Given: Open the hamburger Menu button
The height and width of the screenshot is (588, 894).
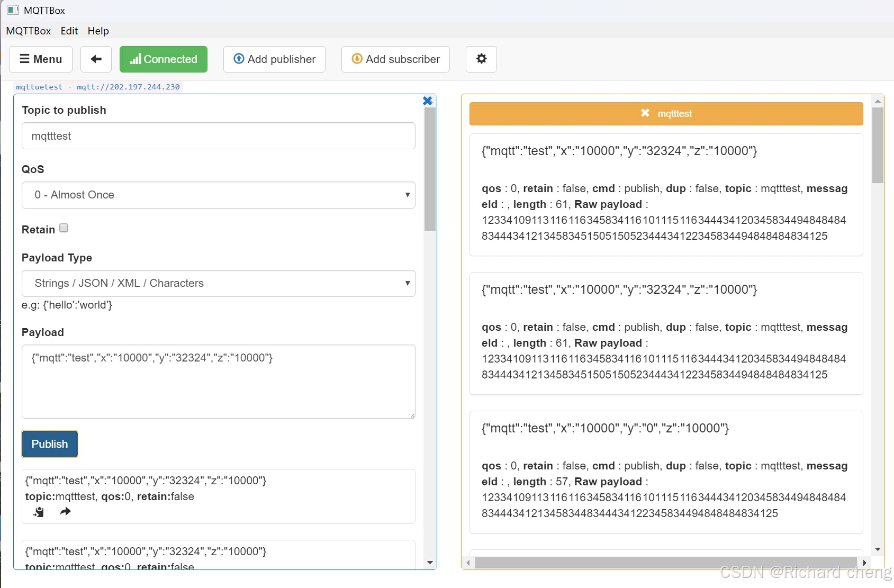Looking at the screenshot, I should tap(41, 59).
